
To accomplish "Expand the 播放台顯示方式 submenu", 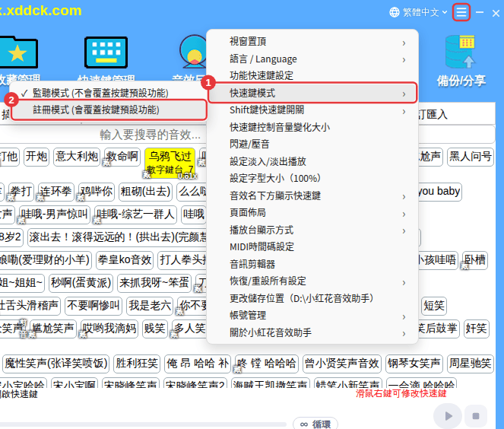I will [312, 230].
